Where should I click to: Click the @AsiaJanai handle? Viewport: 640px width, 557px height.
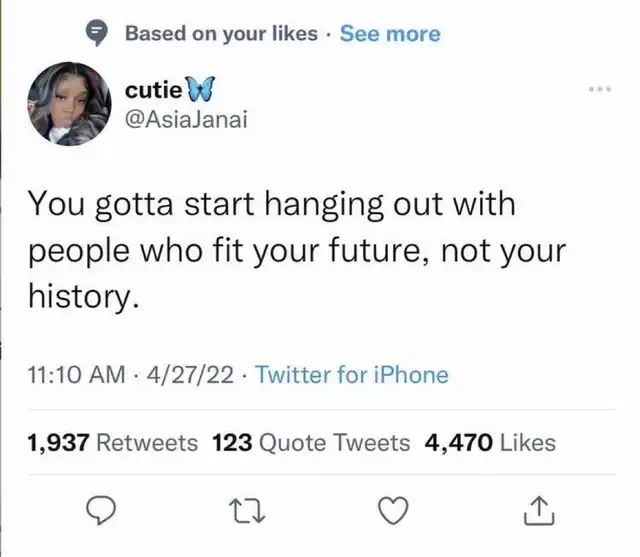coord(187,119)
